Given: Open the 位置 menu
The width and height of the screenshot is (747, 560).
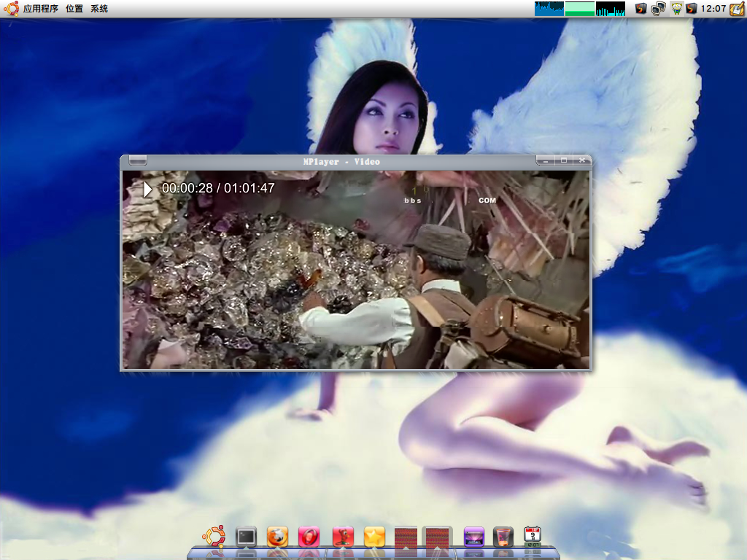Looking at the screenshot, I should pos(74,9).
